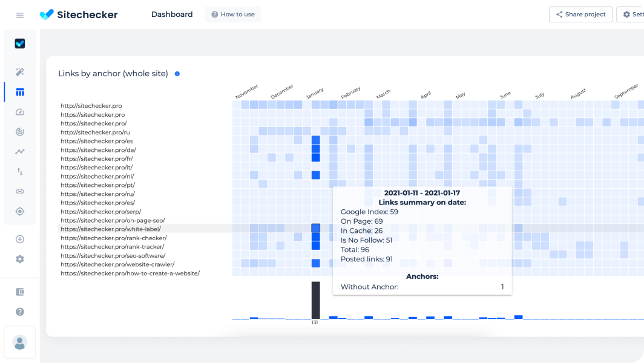Open the hamburger menu

20,15
